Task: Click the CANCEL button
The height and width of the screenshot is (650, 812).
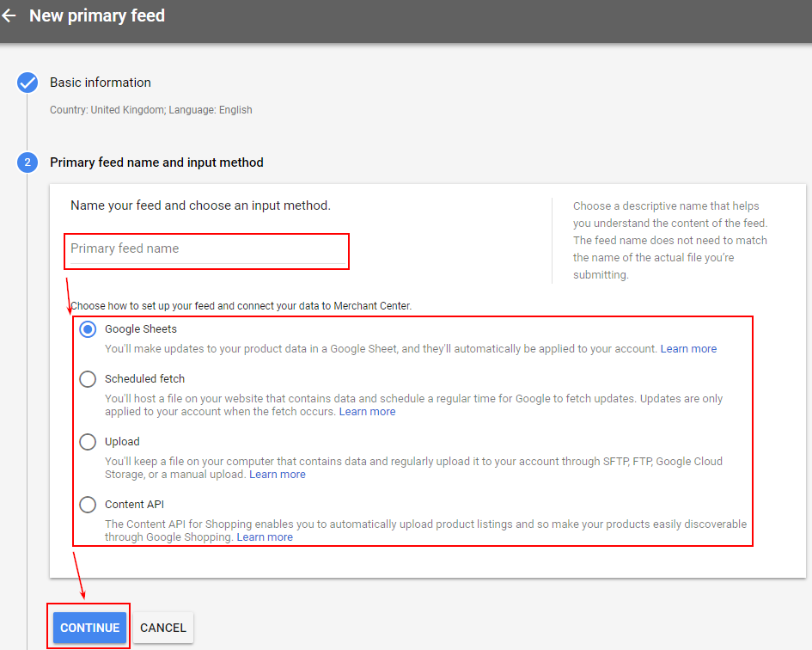Action: click(163, 628)
